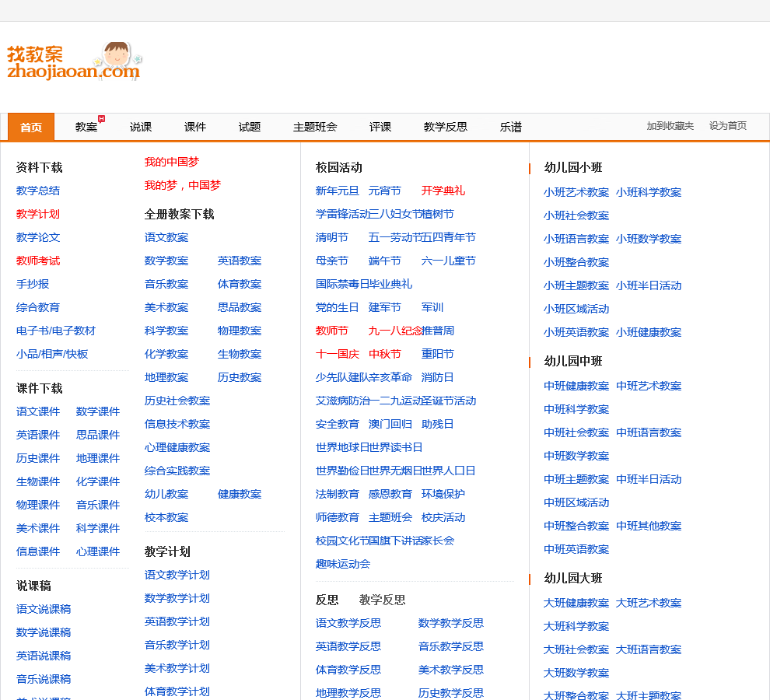This screenshot has width=770, height=700.
Task: Open 电子书/电子教材 link
Action: pos(56,331)
